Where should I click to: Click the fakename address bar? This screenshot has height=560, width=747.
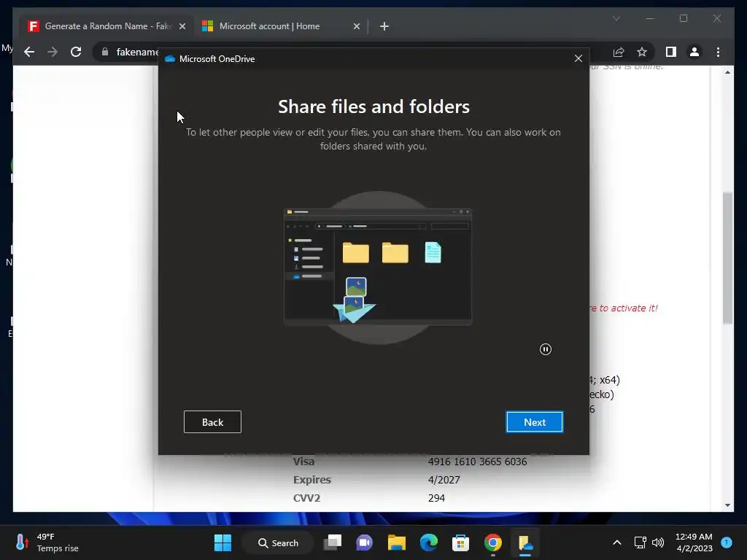point(137,52)
